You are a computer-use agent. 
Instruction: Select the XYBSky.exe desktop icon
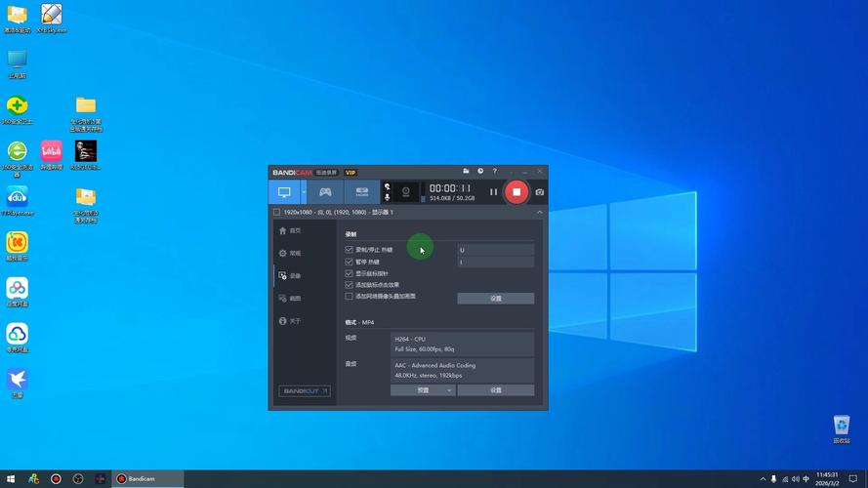(52, 19)
